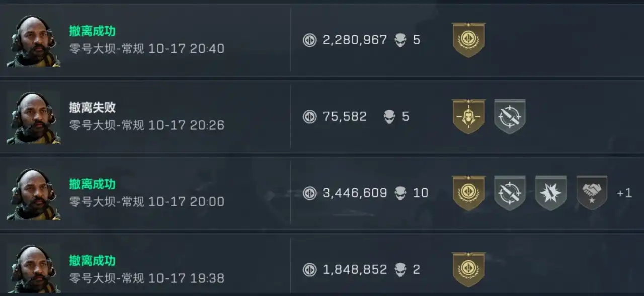Click the operator avatar in the 20:00 match
Screen dimensions: 644x296
click(x=34, y=194)
